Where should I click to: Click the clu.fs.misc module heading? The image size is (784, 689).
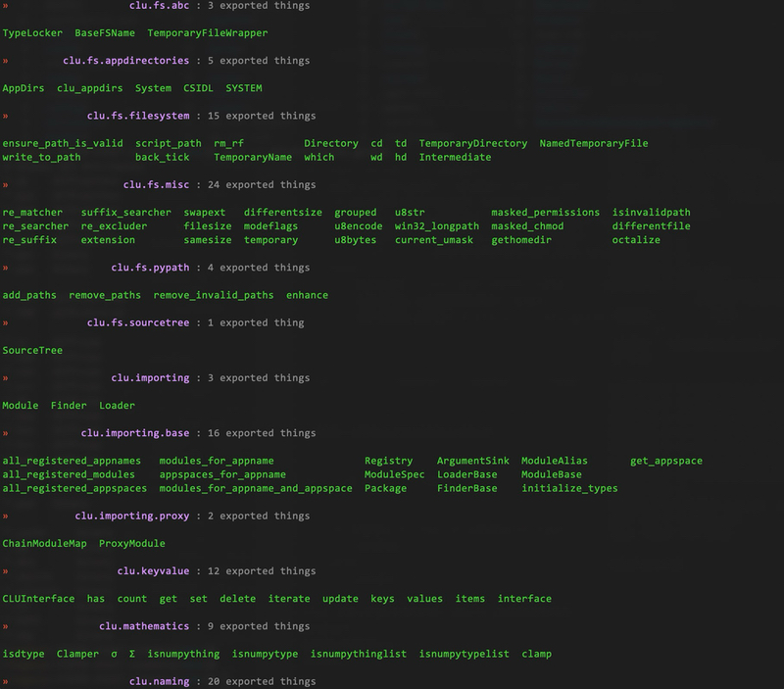(x=156, y=184)
